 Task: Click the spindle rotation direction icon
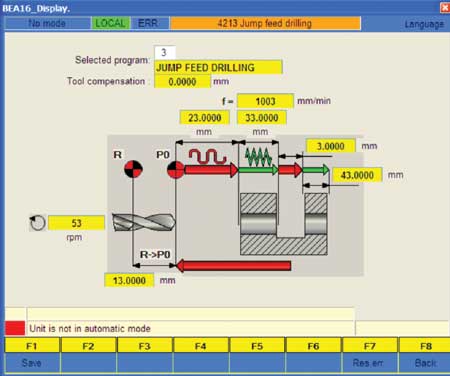(37, 223)
